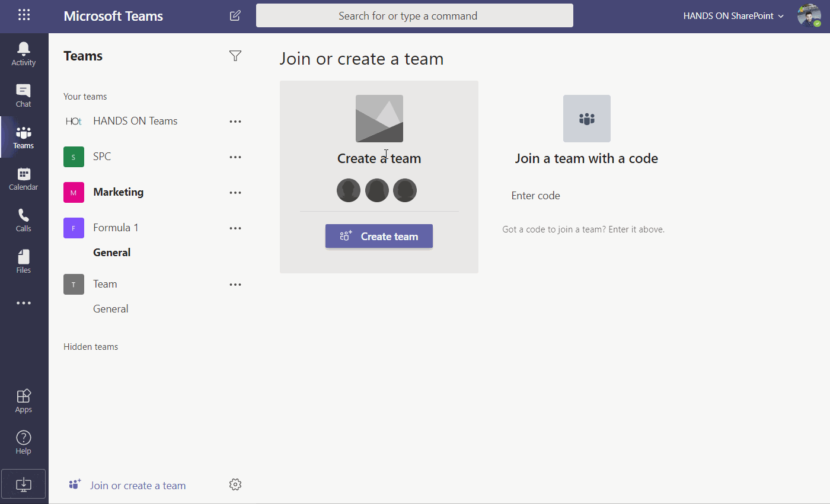Open the manage teams gear icon
Viewport: 830px width, 504px height.
tap(235, 484)
